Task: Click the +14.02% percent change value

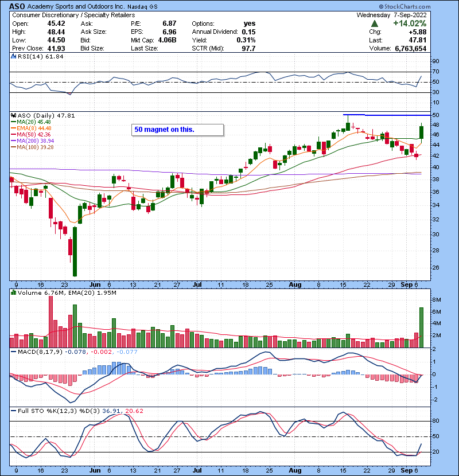Action: [x=410, y=24]
